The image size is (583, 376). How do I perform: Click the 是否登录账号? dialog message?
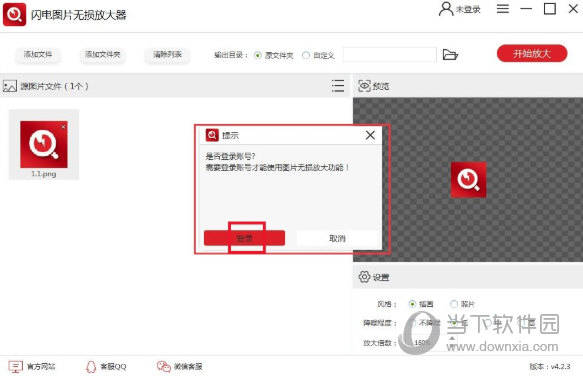pos(231,156)
